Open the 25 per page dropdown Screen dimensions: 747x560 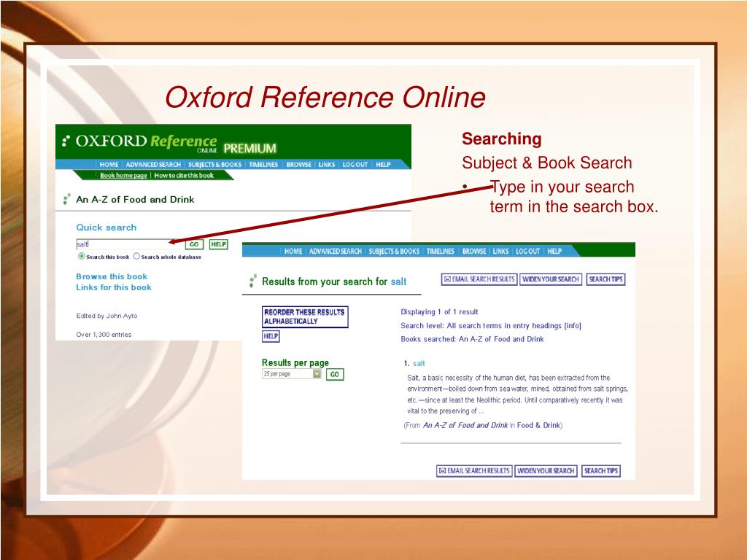[292, 374]
